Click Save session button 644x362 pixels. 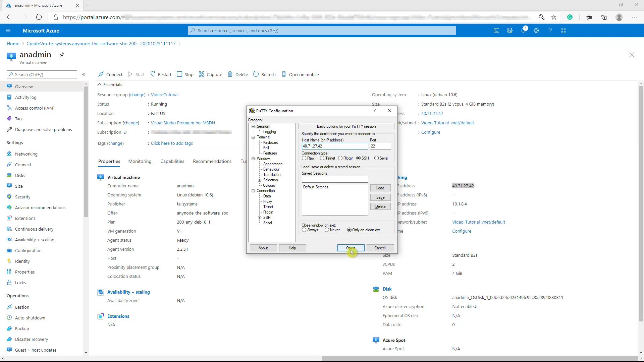click(x=380, y=197)
